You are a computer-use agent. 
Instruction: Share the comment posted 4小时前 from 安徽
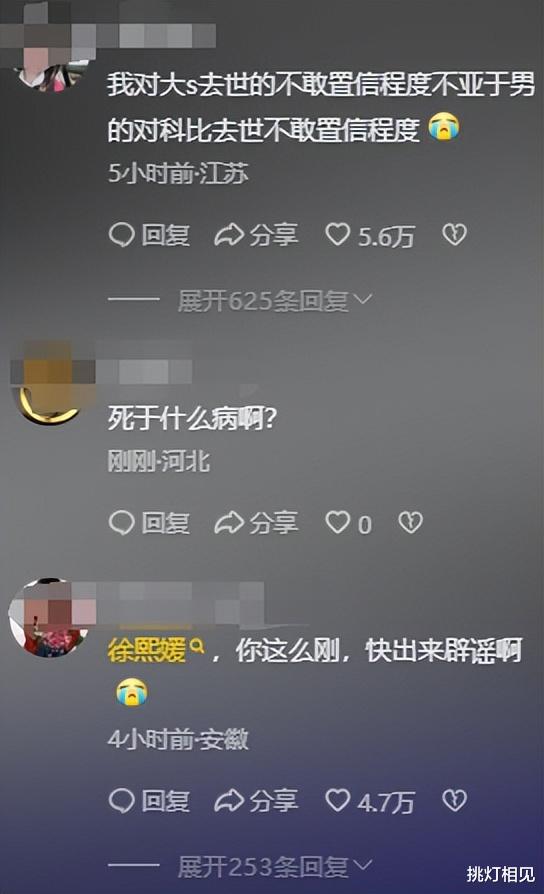coord(256,800)
